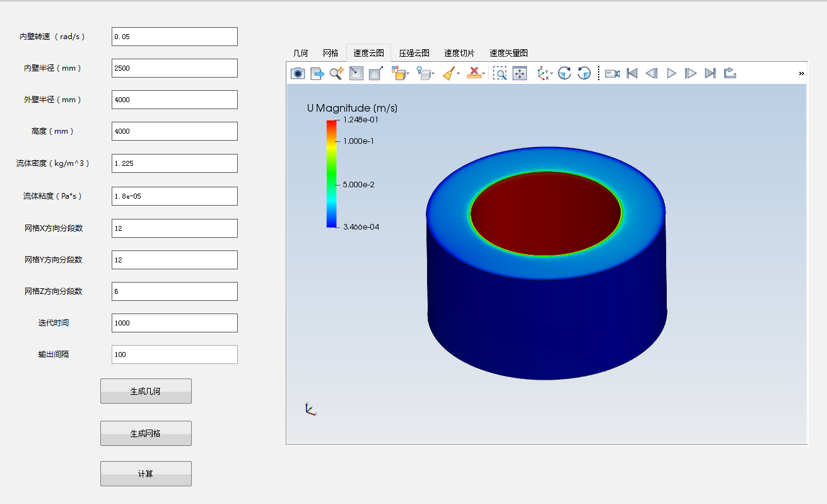Jump to last frame of animation
This screenshot has width=827, height=504.
[x=710, y=74]
